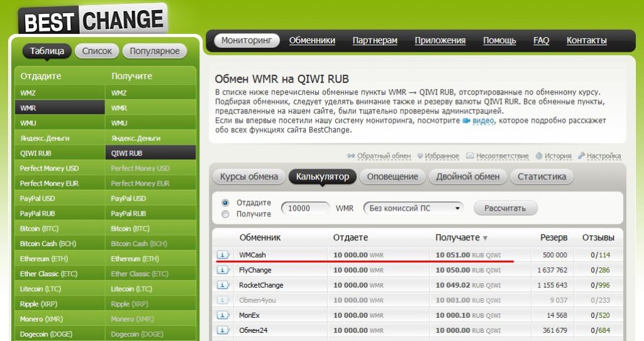Open the MonEx exchanger name
644x341 pixels.
pyautogui.click(x=249, y=315)
